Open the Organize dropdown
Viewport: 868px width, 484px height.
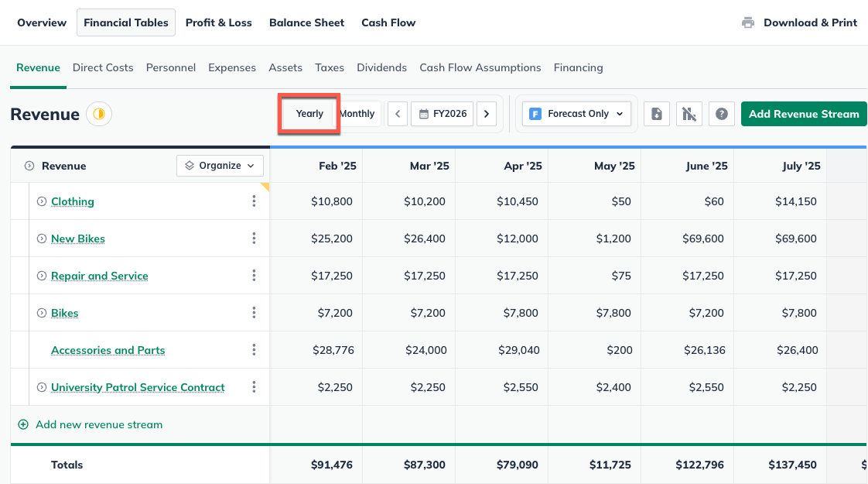pos(220,165)
